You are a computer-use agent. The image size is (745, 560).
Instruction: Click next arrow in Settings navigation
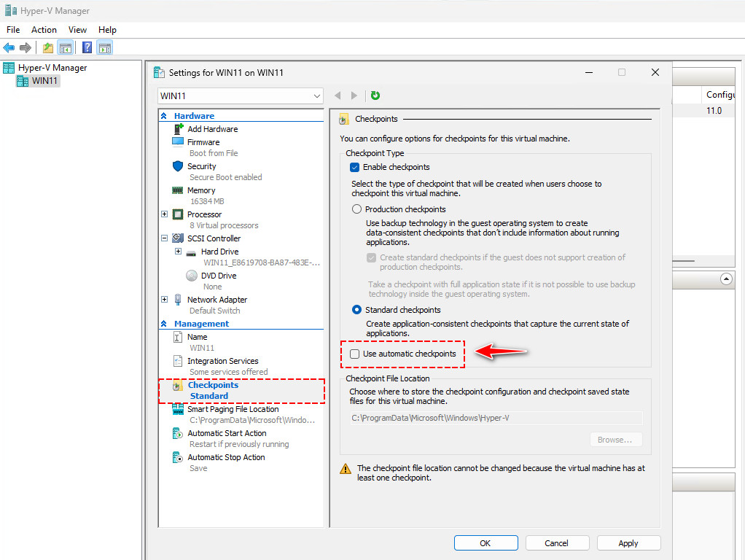click(354, 96)
